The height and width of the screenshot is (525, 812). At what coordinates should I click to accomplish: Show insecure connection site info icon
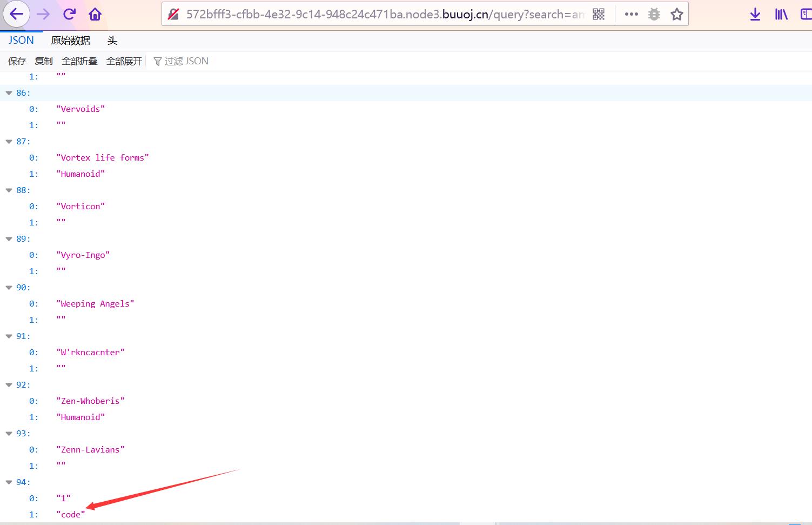173,15
